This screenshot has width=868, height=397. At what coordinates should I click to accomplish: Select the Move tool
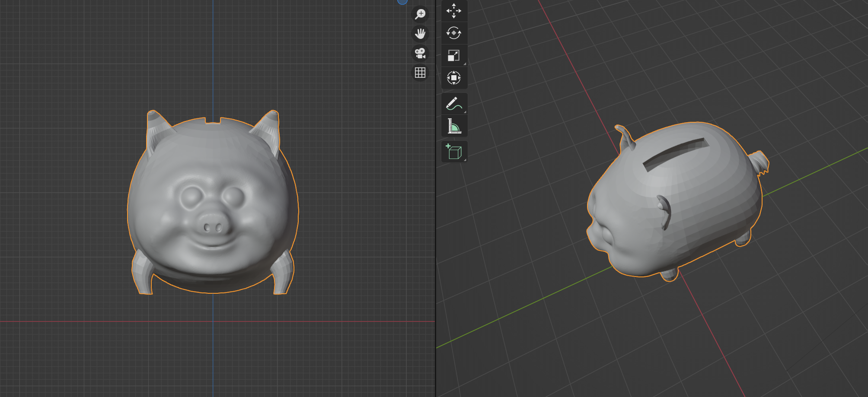(x=454, y=11)
